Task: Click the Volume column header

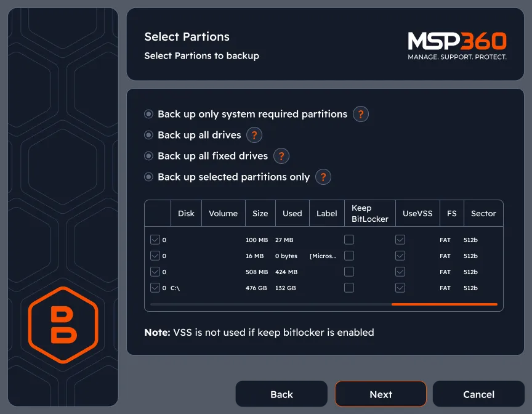Action: (x=224, y=213)
